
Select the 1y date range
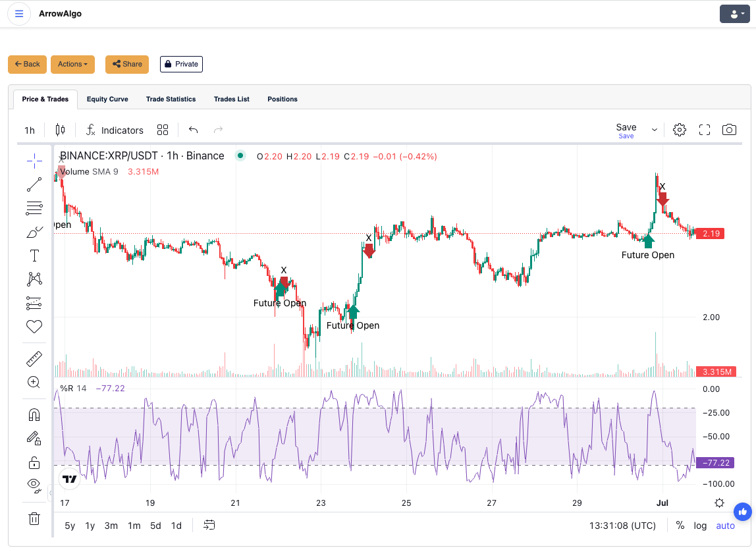pyautogui.click(x=90, y=526)
